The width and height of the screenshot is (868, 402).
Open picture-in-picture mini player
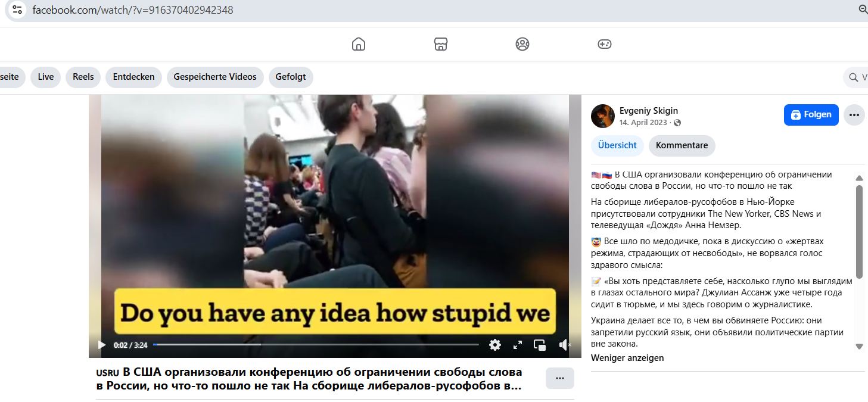click(x=540, y=345)
